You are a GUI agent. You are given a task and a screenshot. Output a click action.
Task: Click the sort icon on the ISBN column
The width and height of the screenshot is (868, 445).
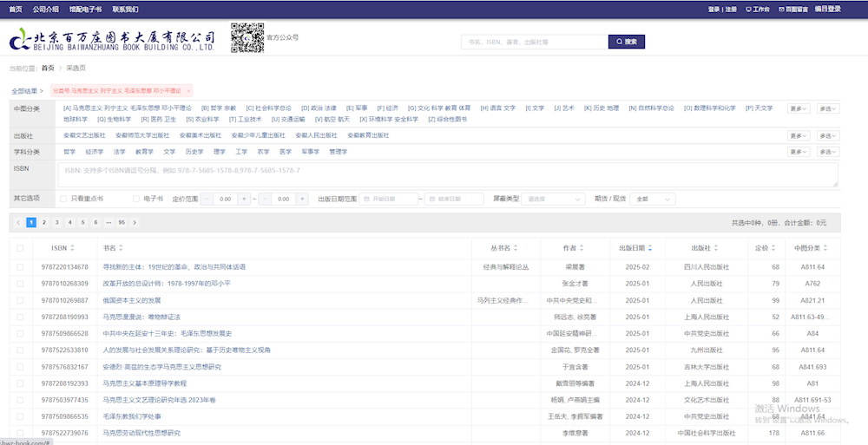(x=75, y=248)
